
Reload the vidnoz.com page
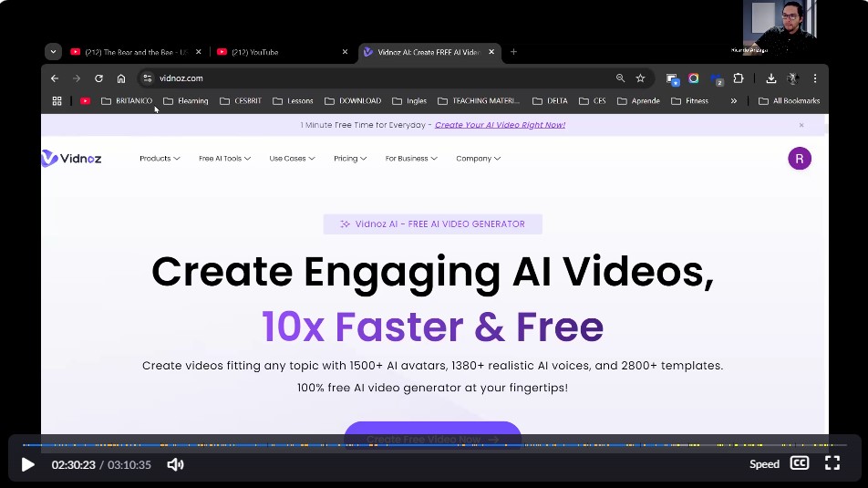[98, 78]
